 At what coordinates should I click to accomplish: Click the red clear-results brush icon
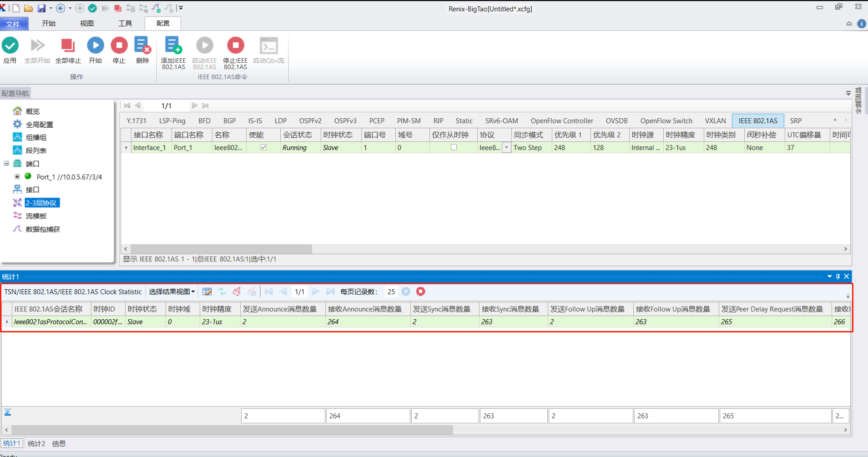(237, 291)
